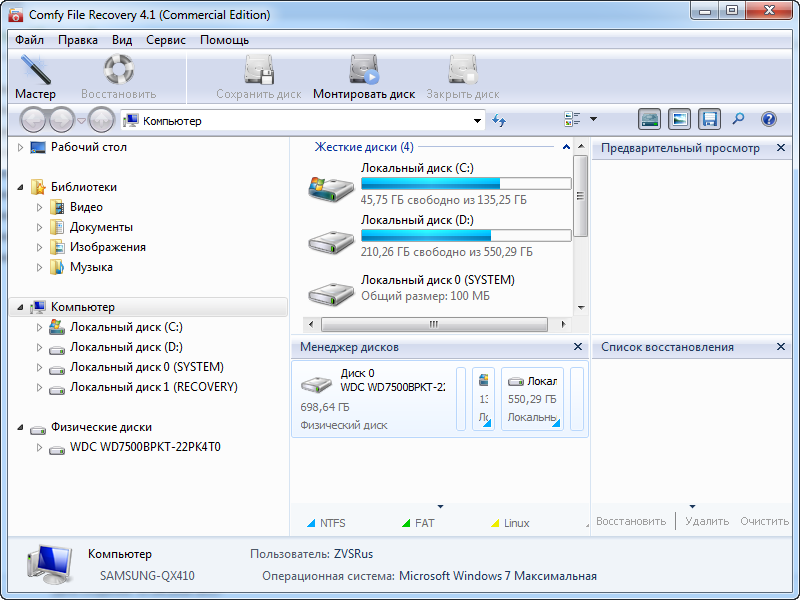Go back with the navigation arrow
Image resolution: width=800 pixels, height=600 pixels.
pos(35,121)
